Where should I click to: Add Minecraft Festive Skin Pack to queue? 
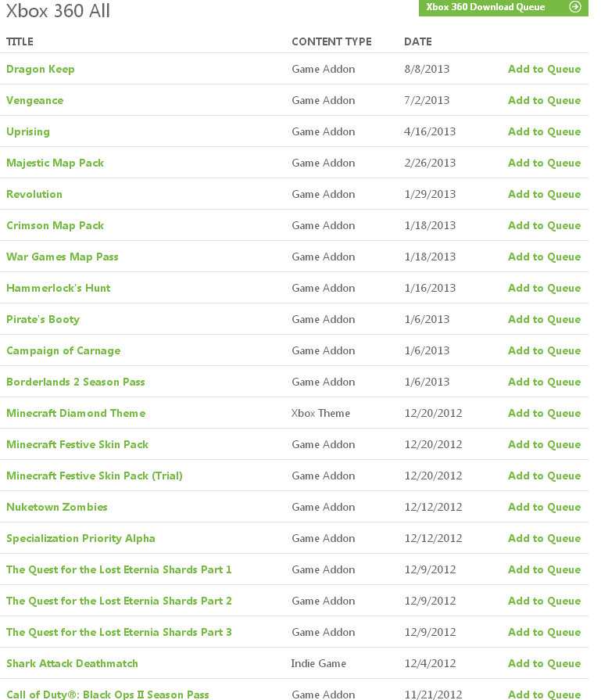point(544,444)
